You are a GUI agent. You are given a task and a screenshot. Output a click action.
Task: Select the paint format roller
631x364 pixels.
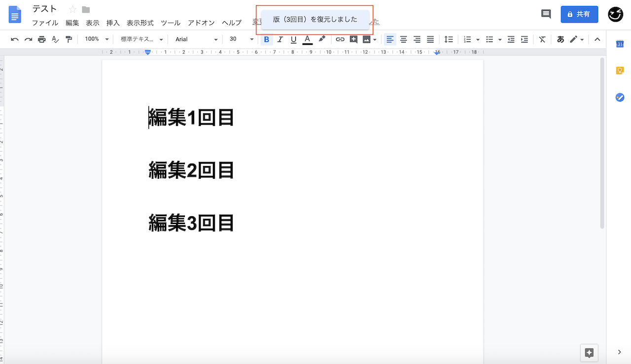pos(69,39)
